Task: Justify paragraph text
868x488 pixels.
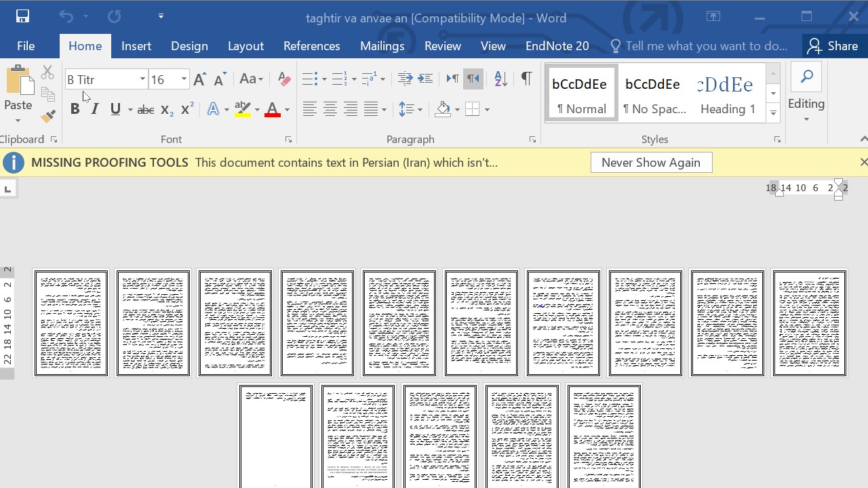Action: click(x=371, y=110)
